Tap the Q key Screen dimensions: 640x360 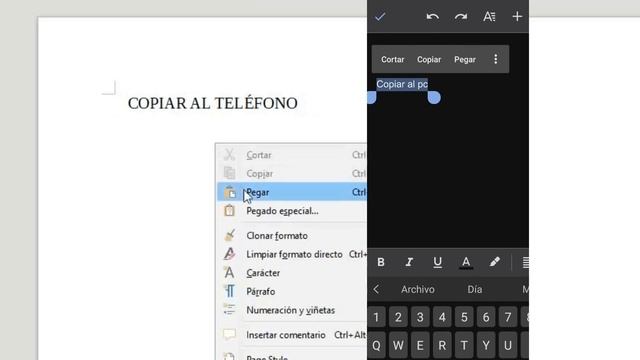coord(376,346)
